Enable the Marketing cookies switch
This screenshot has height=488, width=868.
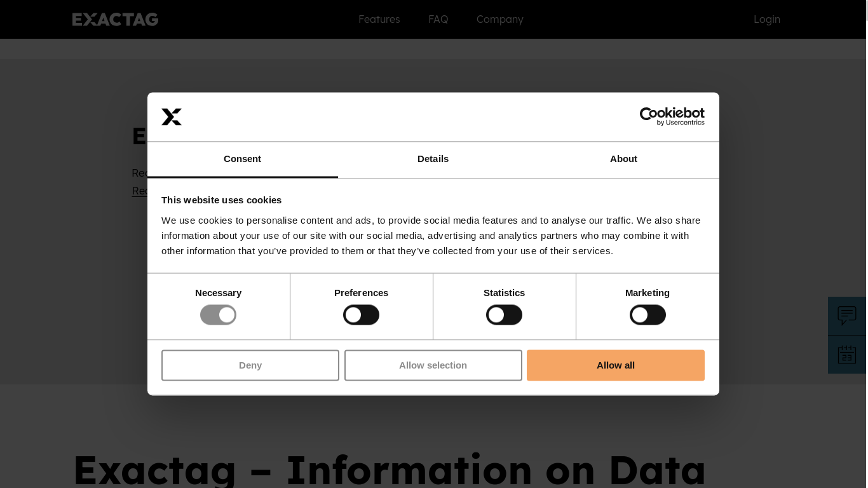[648, 315]
